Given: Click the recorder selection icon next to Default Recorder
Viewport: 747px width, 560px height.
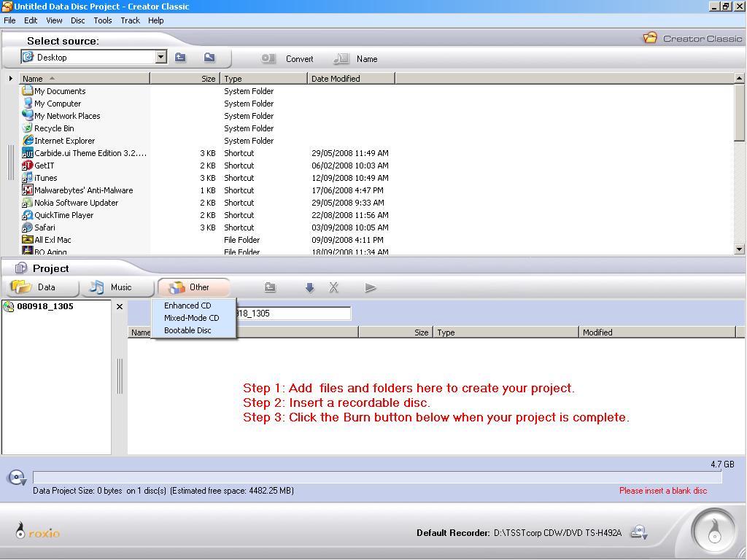Looking at the screenshot, I should coord(639,532).
